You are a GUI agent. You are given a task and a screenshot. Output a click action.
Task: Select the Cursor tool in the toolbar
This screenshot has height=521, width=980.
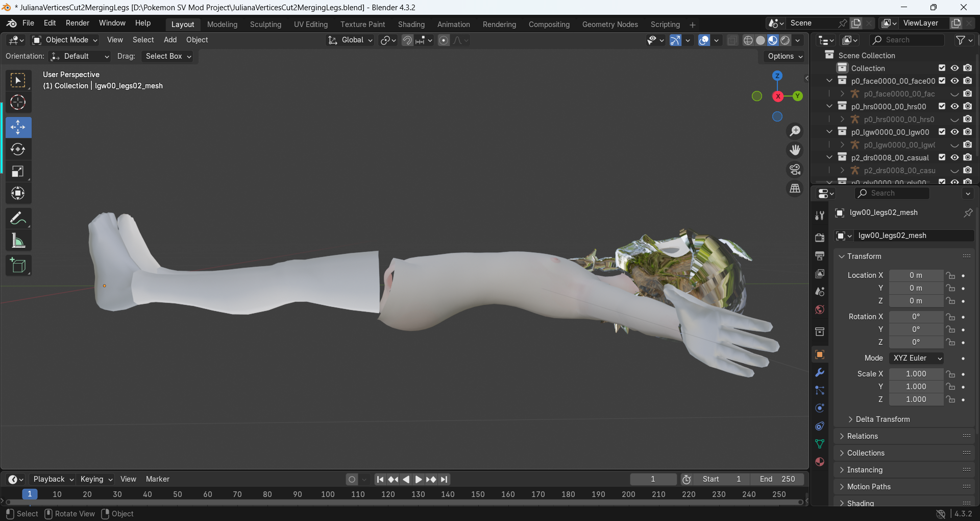tap(18, 103)
